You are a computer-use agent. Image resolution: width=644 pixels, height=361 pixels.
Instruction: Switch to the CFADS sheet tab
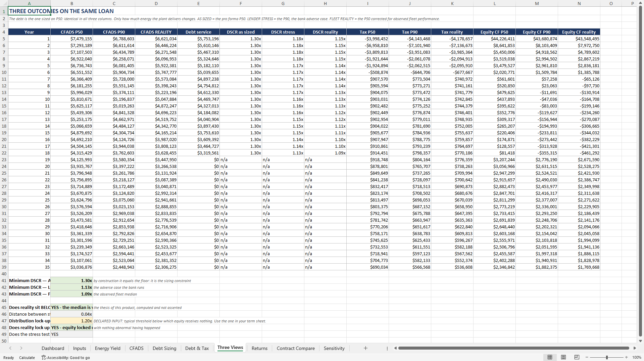tap(136, 348)
